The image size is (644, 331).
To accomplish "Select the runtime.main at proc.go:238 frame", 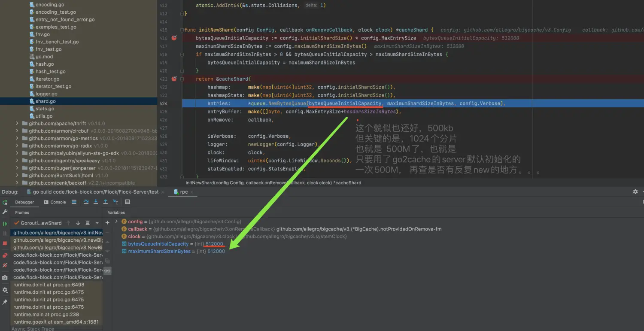I will coord(46,315).
